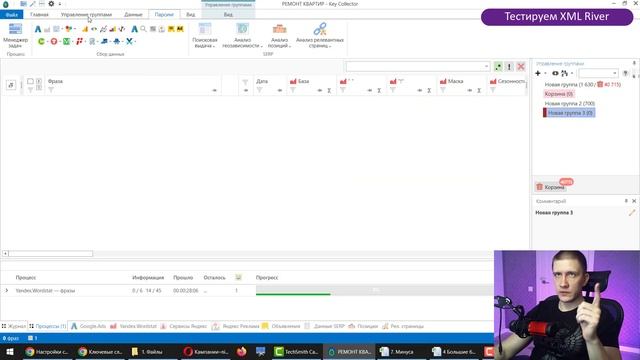The width and height of the screenshot is (640, 360).
Task: Select pink Корзина (0) group item
Action: (558, 94)
